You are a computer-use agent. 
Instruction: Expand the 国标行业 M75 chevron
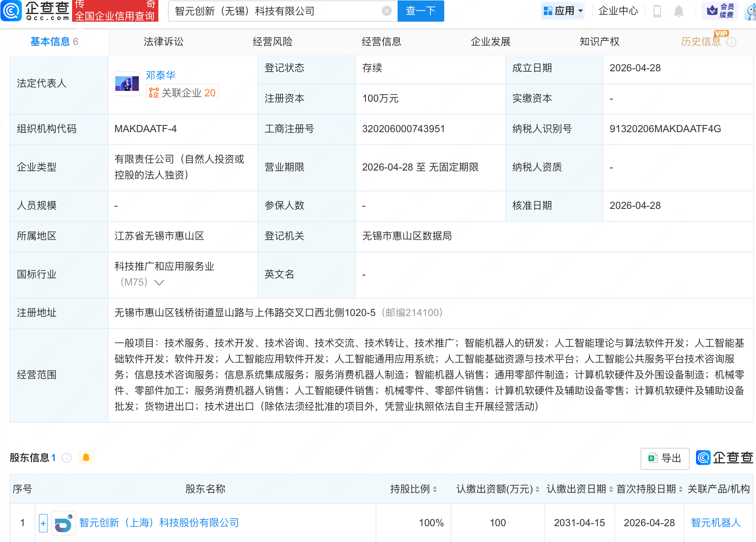point(159,283)
